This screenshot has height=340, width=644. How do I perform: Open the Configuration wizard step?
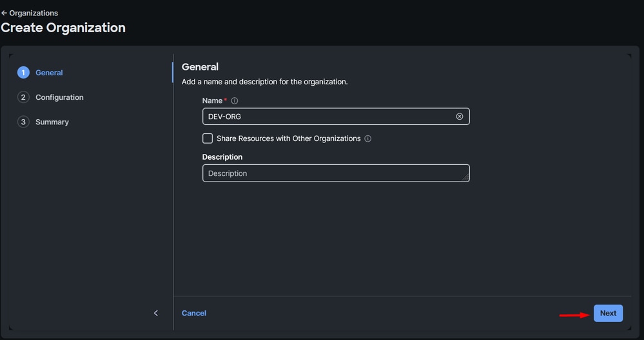click(50, 97)
